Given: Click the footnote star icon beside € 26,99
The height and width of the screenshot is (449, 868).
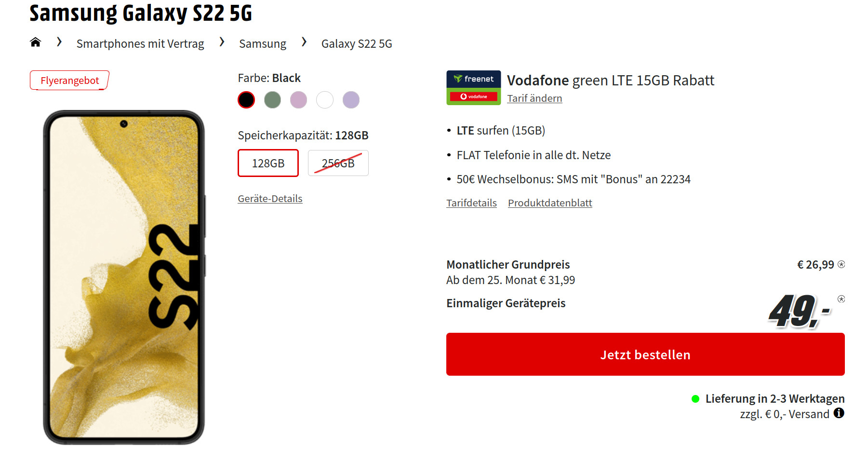Looking at the screenshot, I should 841,264.
